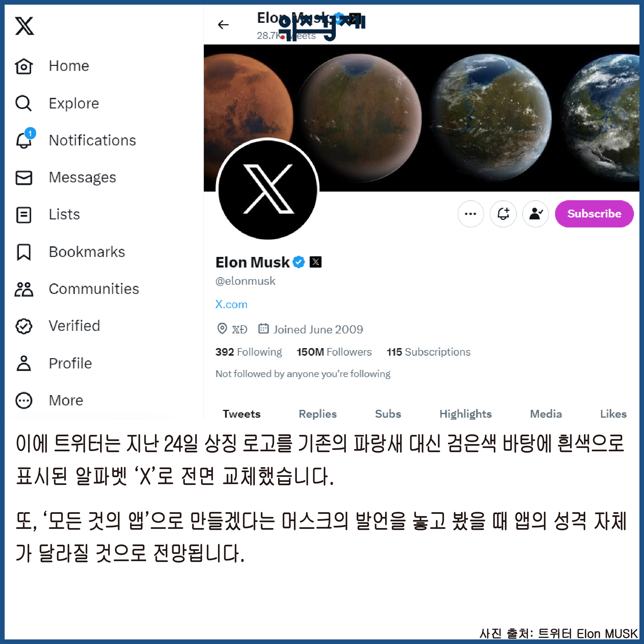The height and width of the screenshot is (644, 644).
Task: Expand the three-dot options on the profile
Action: coord(470,214)
